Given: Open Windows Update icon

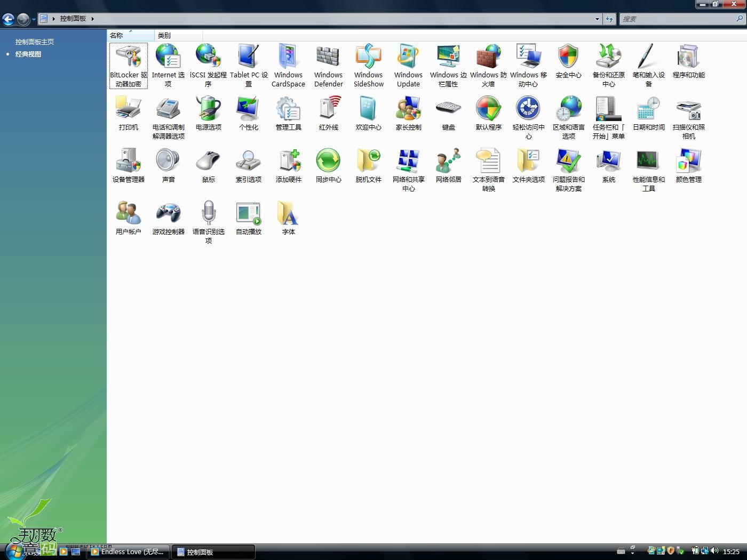Looking at the screenshot, I should (409, 57).
